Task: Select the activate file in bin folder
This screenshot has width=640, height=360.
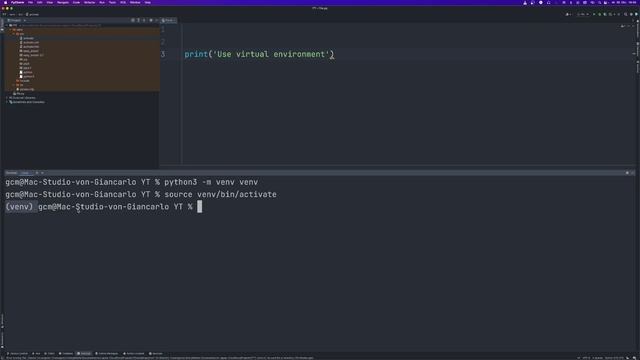Action: coord(28,38)
